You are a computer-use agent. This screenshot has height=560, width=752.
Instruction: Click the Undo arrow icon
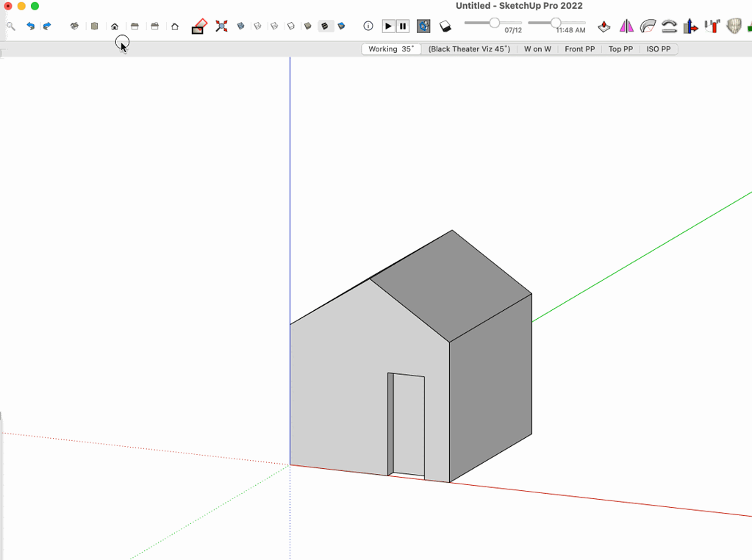(x=30, y=26)
